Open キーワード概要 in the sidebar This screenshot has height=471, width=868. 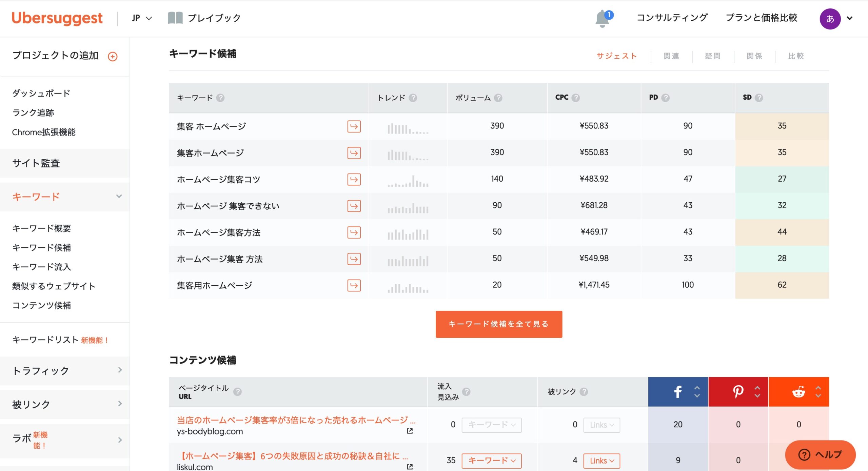coord(41,228)
